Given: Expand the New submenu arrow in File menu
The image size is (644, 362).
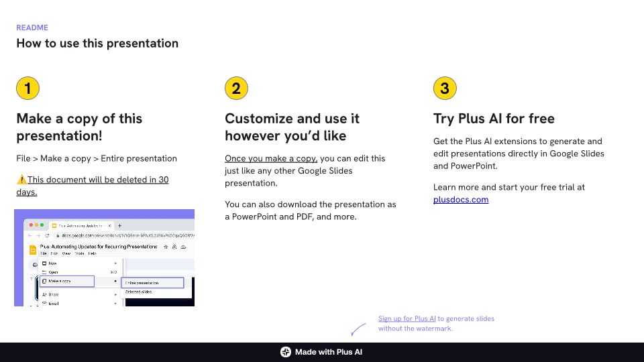Looking at the screenshot, I should coord(115,263).
